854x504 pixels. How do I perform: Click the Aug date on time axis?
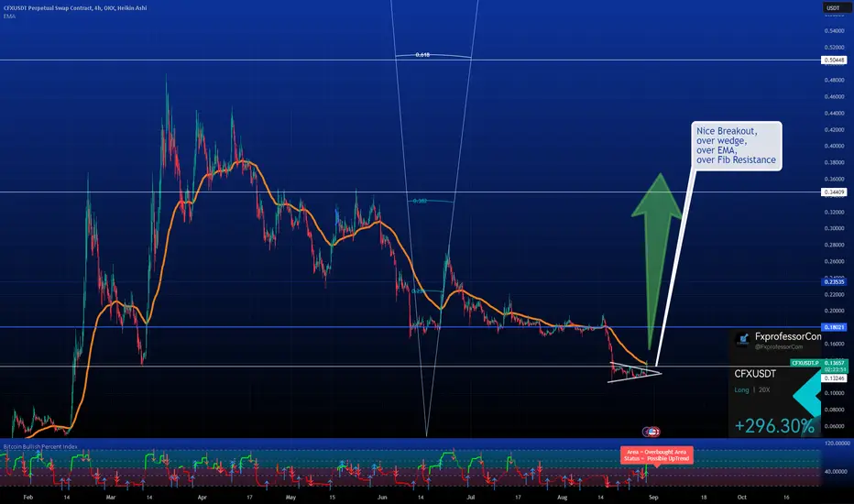click(x=562, y=497)
